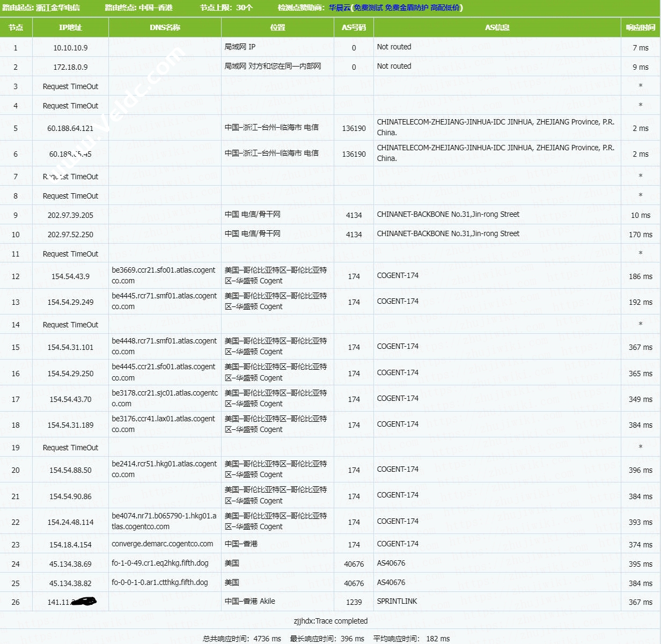
Task: Click the 总共响应时间 4736 ms summary
Action: [242, 639]
